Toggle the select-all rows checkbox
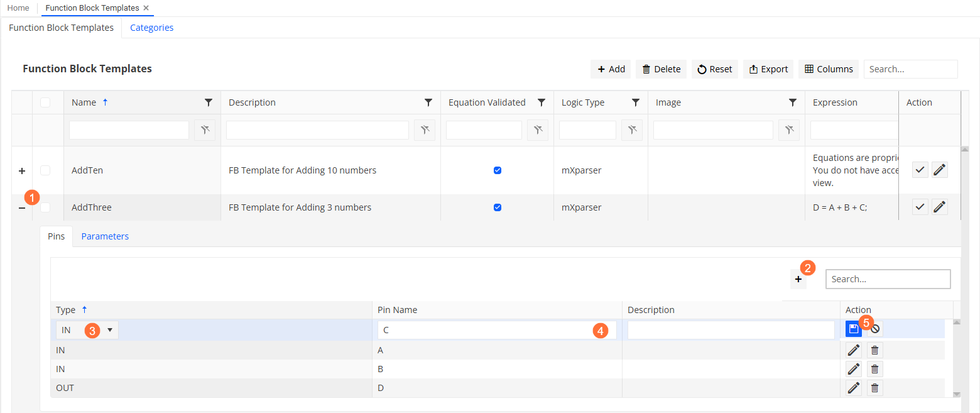Viewport: 980px width, 413px height. click(x=45, y=102)
